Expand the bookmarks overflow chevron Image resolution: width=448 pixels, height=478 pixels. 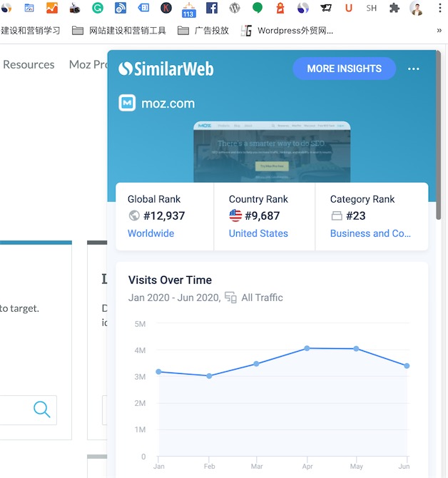[x=439, y=30]
